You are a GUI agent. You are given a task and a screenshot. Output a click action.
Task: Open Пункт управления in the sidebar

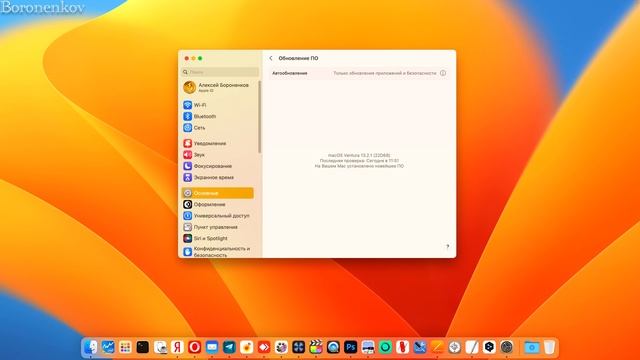tap(218, 227)
